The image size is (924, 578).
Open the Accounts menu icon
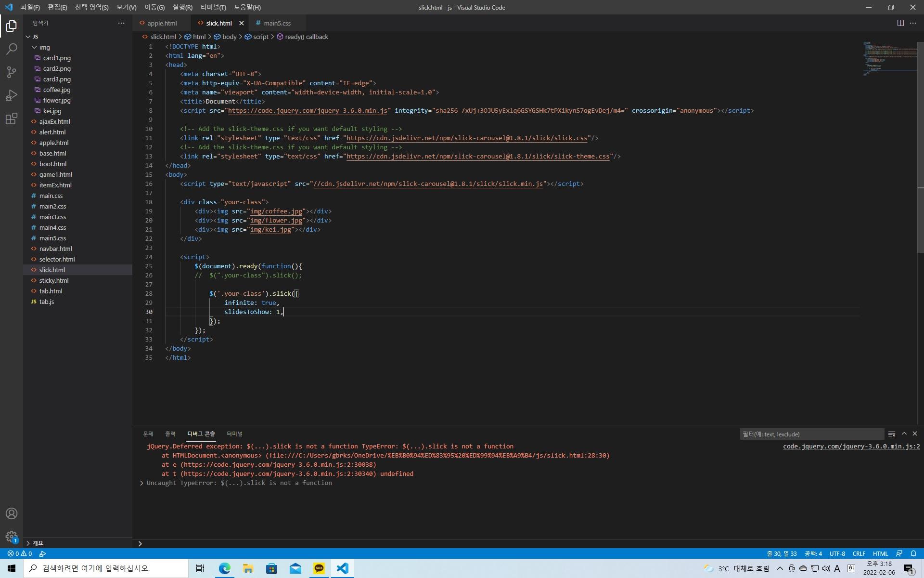coord(12,513)
